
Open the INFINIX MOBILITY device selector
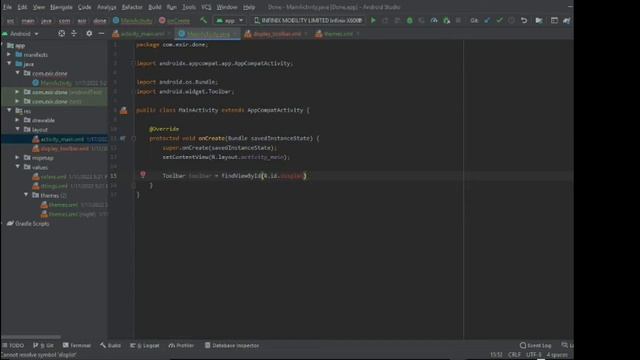[x=308, y=20]
